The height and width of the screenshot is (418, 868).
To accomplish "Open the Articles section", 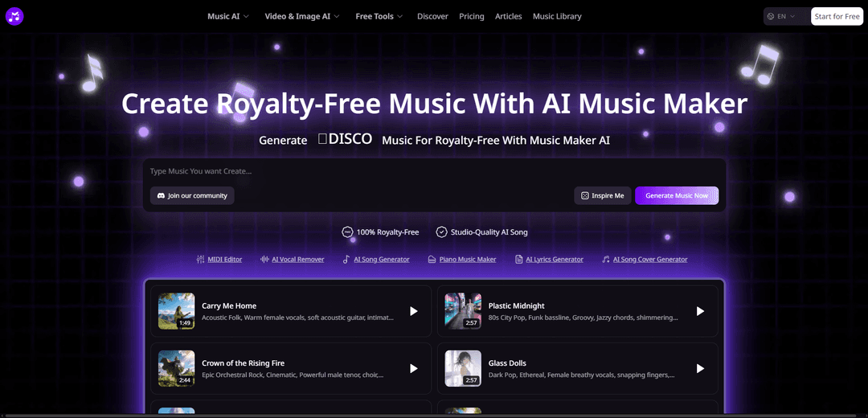I will pyautogui.click(x=508, y=17).
